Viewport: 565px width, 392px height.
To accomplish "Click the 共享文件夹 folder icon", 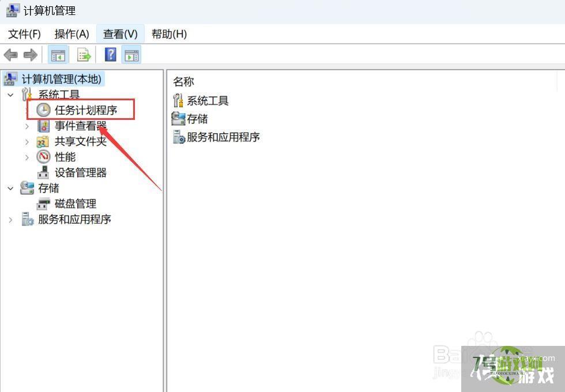I will coord(43,142).
